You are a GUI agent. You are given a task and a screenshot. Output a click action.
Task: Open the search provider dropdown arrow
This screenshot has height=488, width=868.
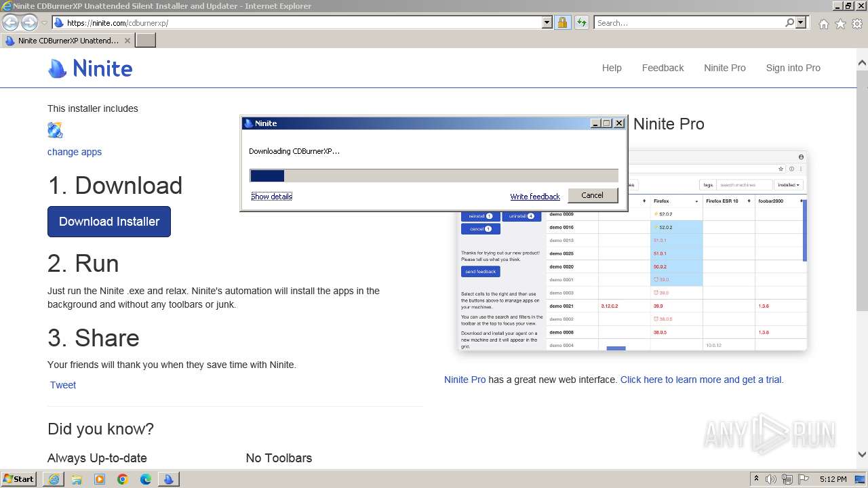(x=801, y=23)
